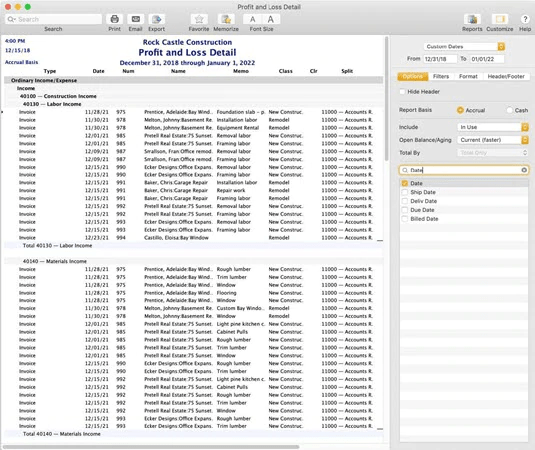Switch to the Header/Footer tab
This screenshot has height=450, width=535.
pos(506,76)
